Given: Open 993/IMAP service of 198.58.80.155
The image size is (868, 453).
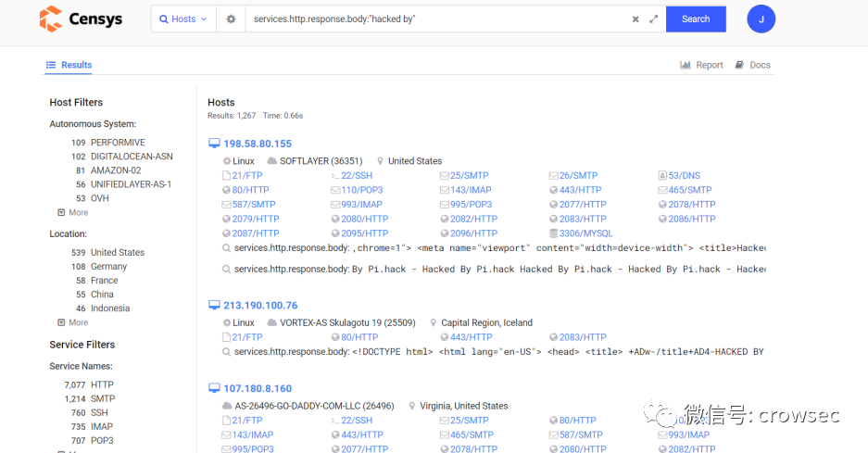Looking at the screenshot, I should 362,205.
